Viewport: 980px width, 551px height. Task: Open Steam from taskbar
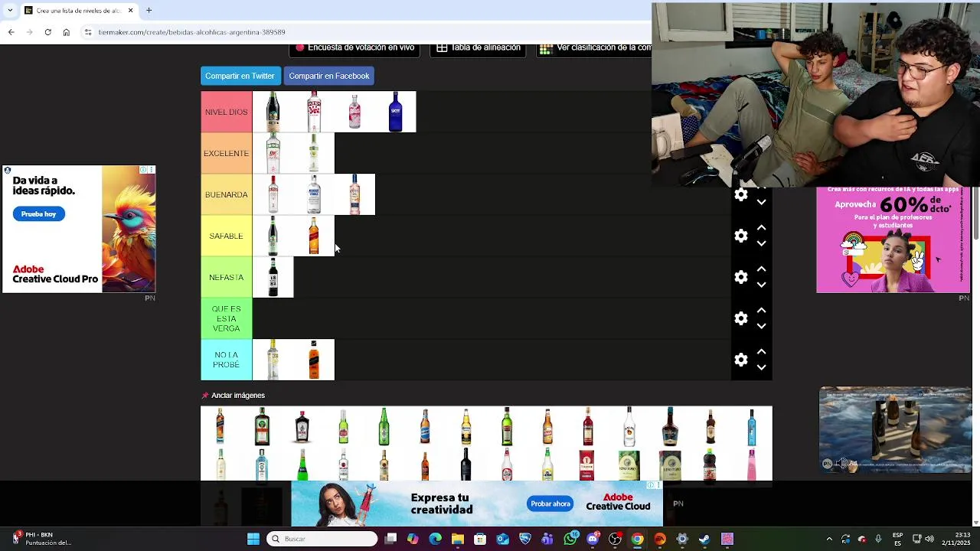tap(704, 539)
